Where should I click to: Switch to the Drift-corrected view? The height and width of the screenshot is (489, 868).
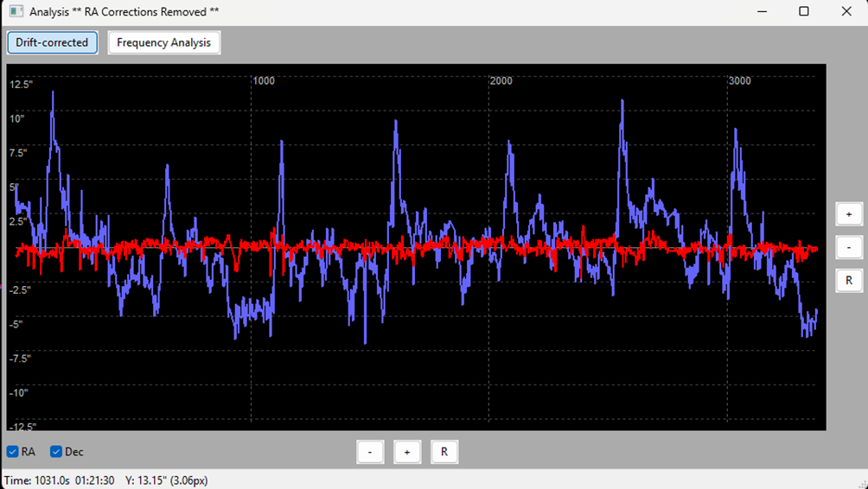tap(52, 42)
